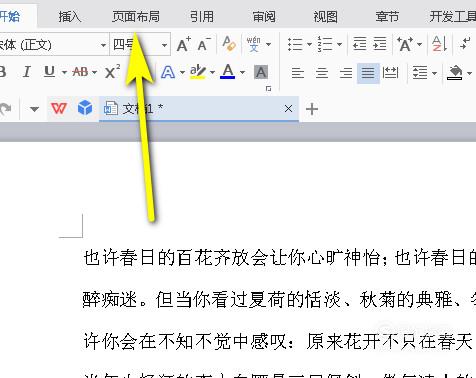The width and height of the screenshot is (476, 378).
Task: Click line spacing icon
Action: coord(420,72)
